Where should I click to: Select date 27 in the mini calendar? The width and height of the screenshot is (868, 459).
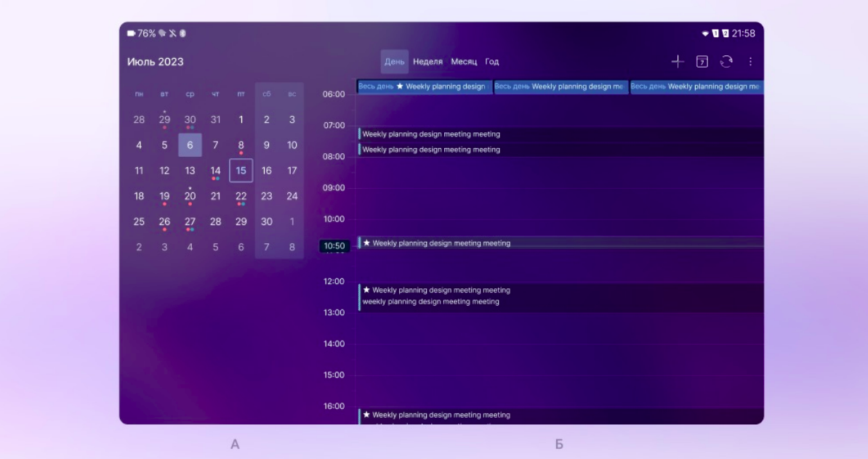coord(190,222)
